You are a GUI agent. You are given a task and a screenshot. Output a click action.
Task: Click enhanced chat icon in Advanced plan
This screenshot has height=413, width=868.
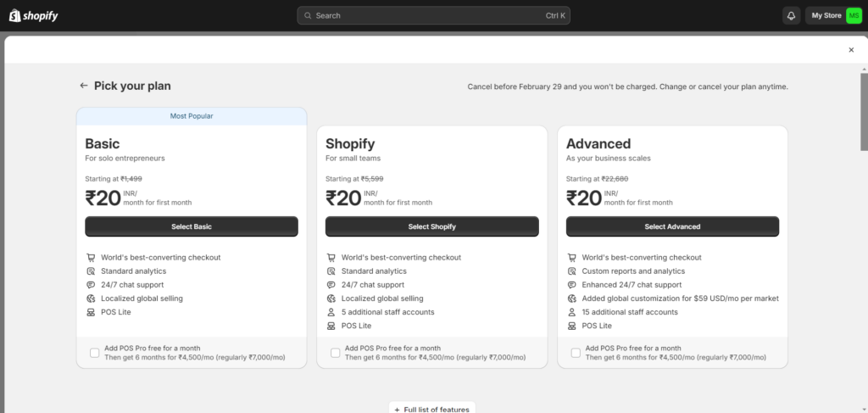point(572,285)
